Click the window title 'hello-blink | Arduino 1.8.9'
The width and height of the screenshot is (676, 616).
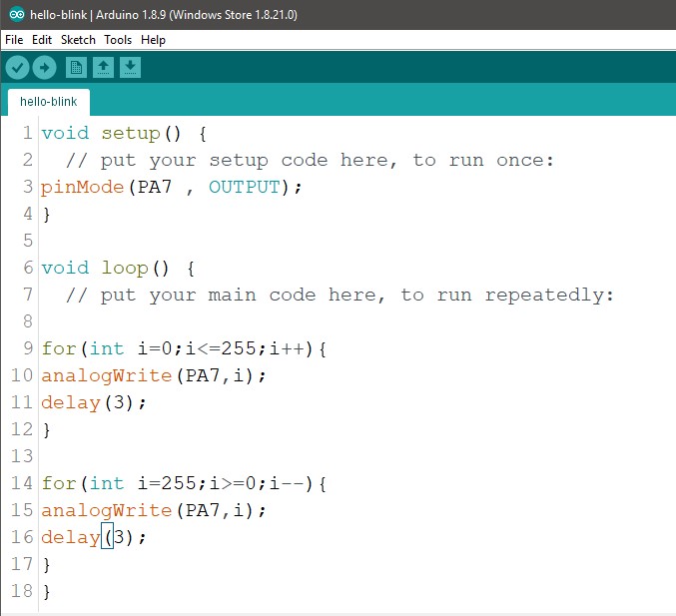[x=98, y=15]
